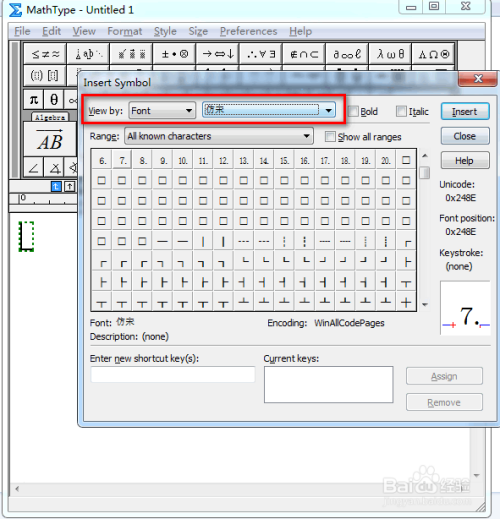Click main window horizontal scroll left arrow
Image resolution: width=500 pixels, height=519 pixels.
17,488
